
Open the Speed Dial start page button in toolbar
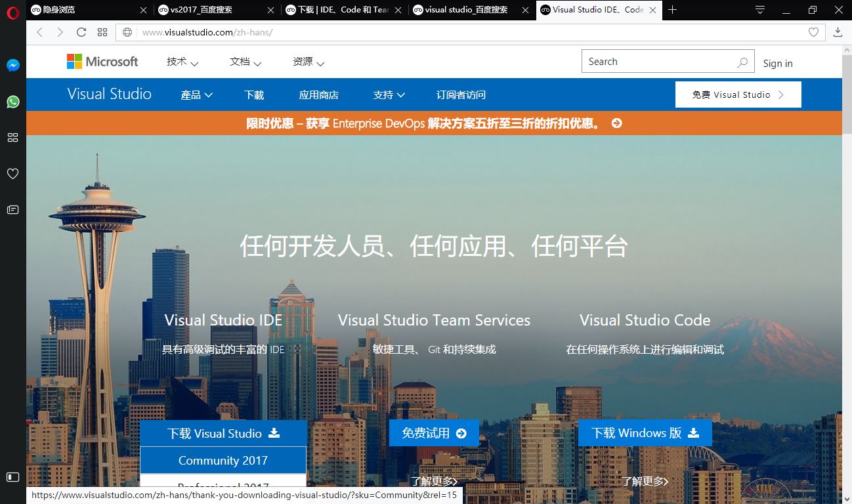point(102,32)
